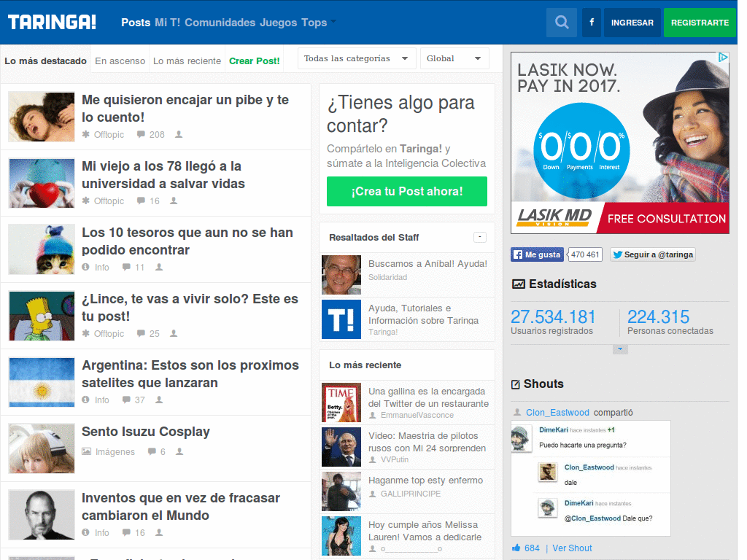The image size is (747, 560).
Task: Click the thumbs-up icon next to 684 shouts
Action: tap(516, 548)
